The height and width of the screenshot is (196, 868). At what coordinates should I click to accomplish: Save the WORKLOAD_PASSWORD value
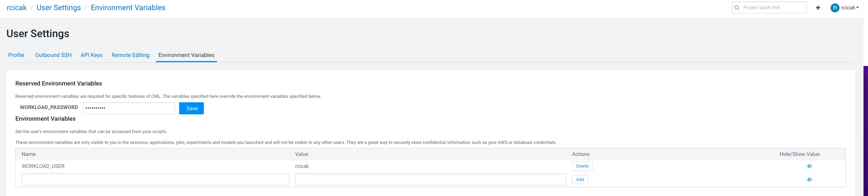coord(192,108)
